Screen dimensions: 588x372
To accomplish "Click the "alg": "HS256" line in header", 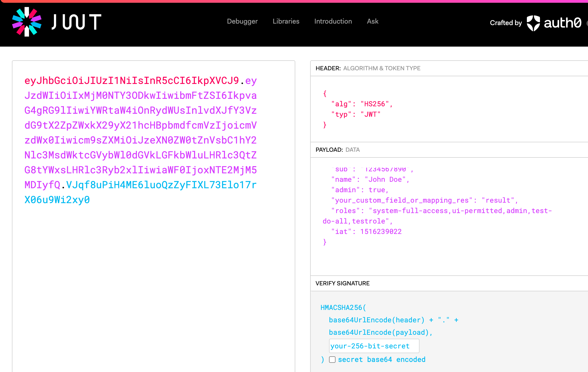I will click(362, 104).
